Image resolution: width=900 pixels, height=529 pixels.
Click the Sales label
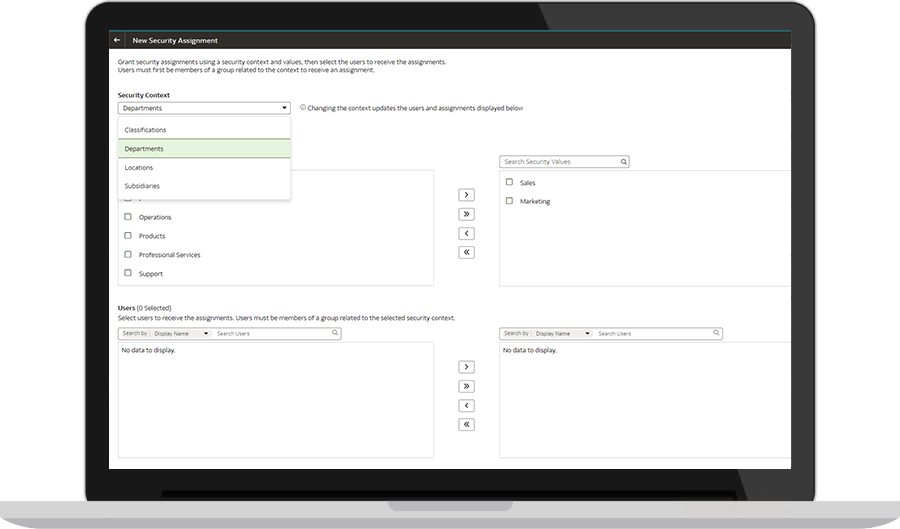pyautogui.click(x=527, y=183)
